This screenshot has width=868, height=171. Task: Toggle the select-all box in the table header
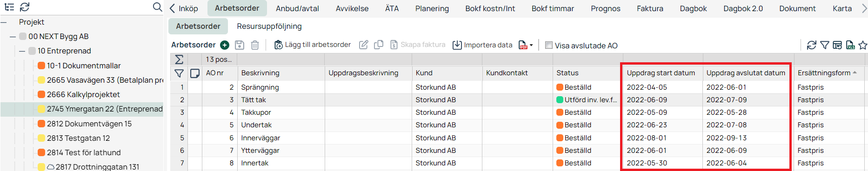[x=195, y=73]
